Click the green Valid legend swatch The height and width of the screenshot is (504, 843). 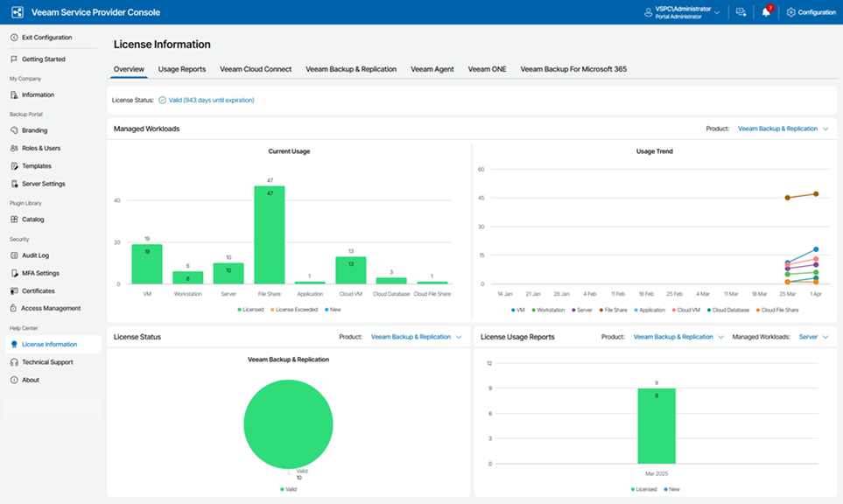pos(280,489)
